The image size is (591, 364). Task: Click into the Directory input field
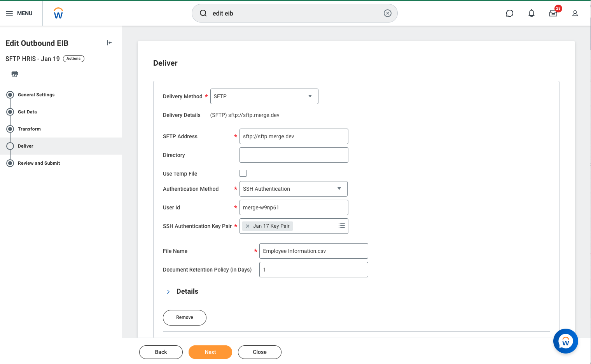(294, 155)
